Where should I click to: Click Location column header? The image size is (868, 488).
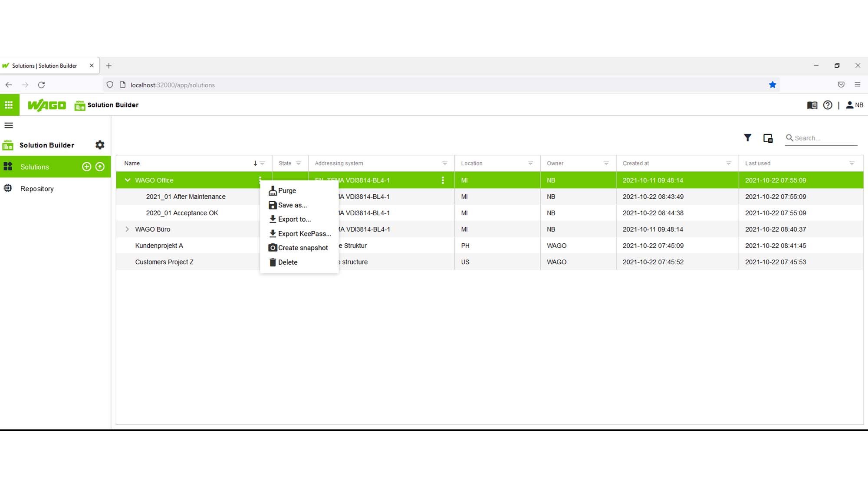472,164
